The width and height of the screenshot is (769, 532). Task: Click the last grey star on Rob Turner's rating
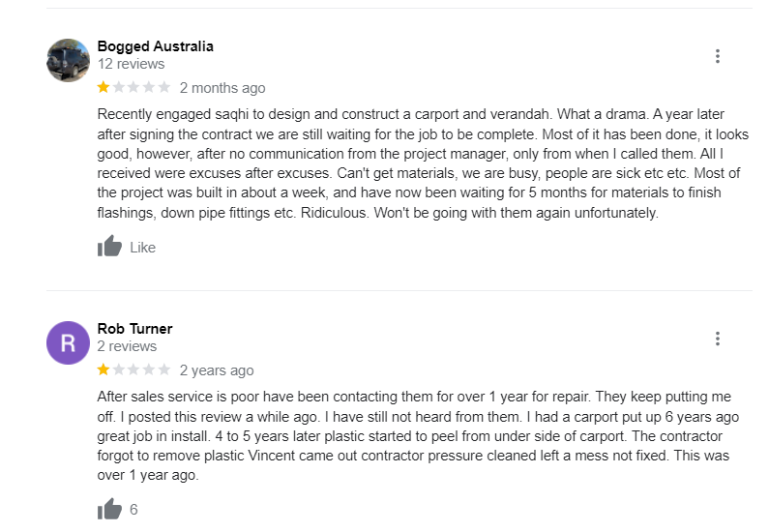164,370
